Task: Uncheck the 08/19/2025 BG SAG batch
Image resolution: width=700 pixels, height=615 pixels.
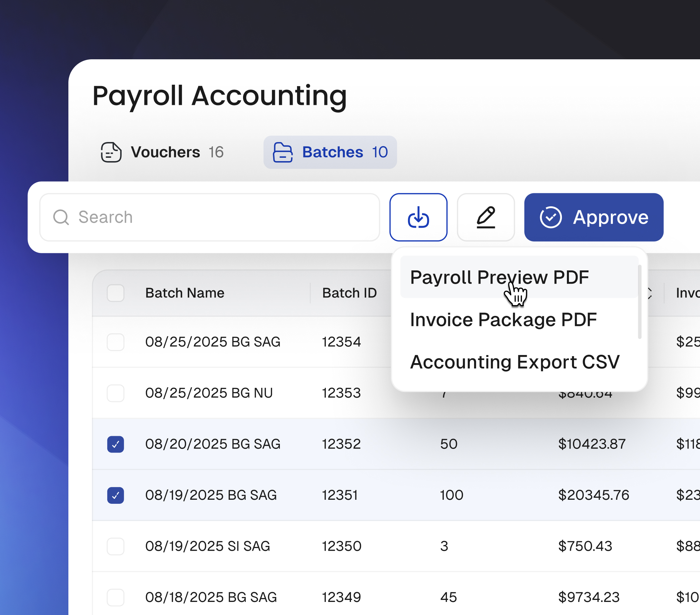Action: pos(115,495)
